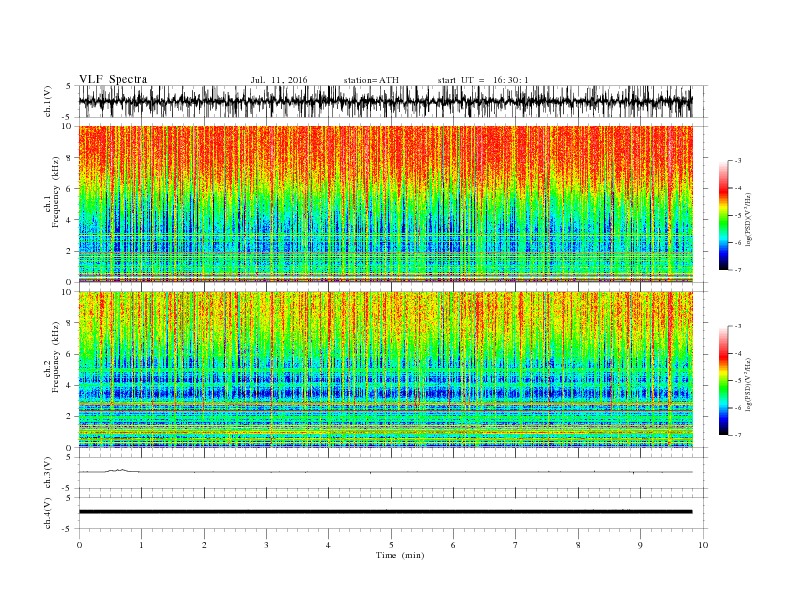Click the ch.1 PSD color bar
Image resolution: width=792 pixels, height=612 pixels.
[724, 216]
